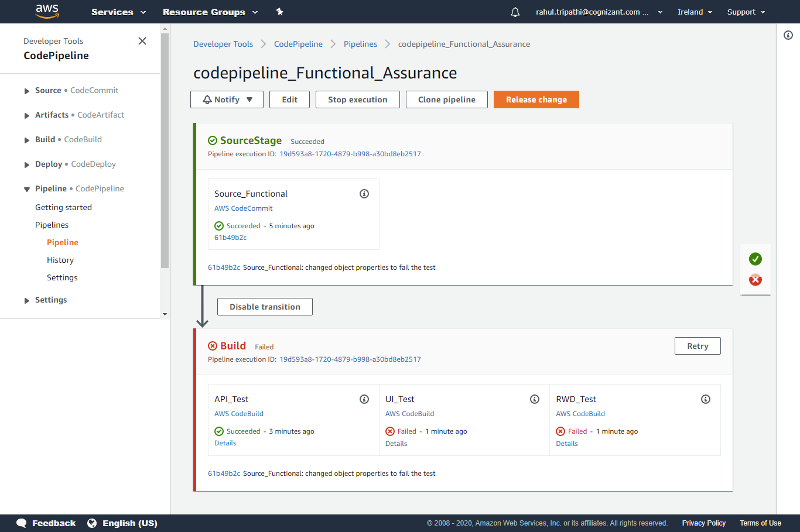Click the pin shortcut icon in header

280,12
